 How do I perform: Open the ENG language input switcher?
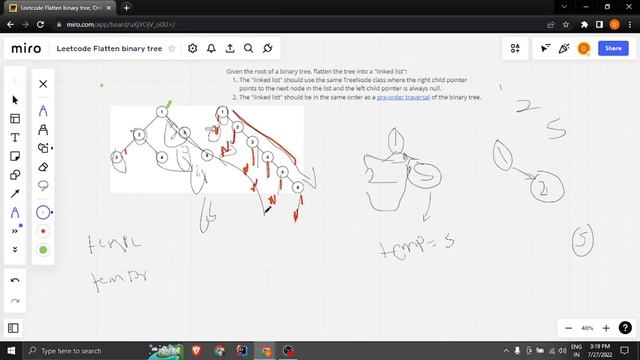pyautogui.click(x=576, y=351)
